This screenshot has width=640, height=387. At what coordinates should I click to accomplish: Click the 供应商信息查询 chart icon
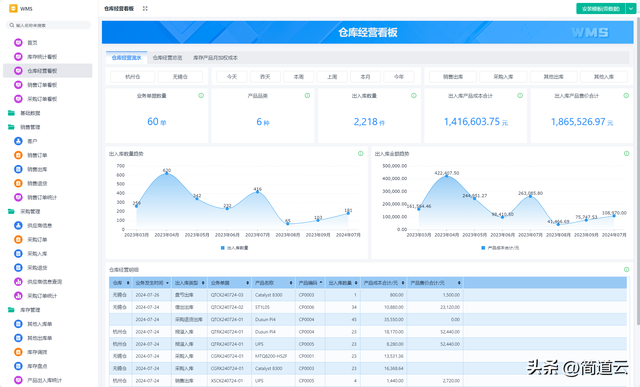click(x=18, y=282)
